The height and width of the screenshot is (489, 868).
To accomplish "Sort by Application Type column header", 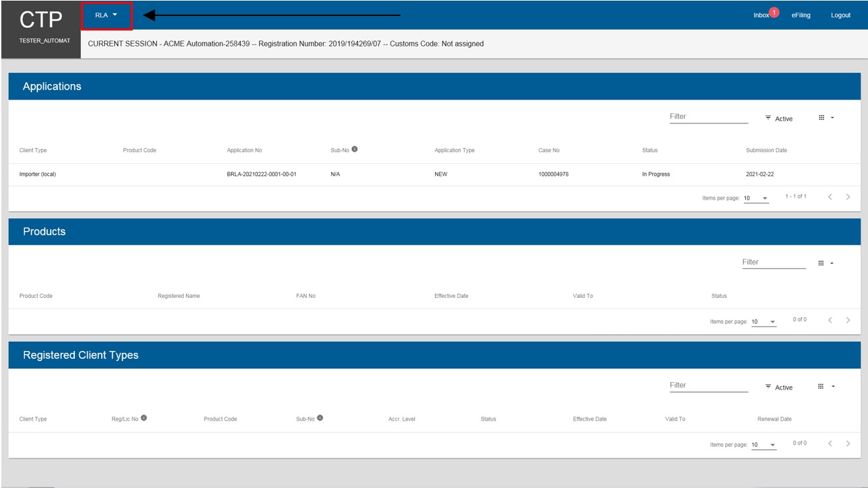I will (454, 151).
